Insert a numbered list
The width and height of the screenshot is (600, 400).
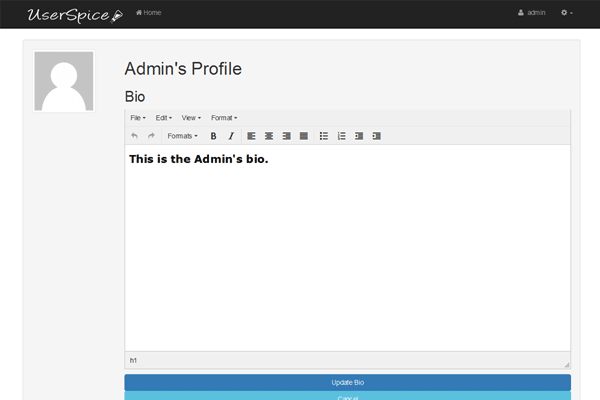(x=341, y=136)
